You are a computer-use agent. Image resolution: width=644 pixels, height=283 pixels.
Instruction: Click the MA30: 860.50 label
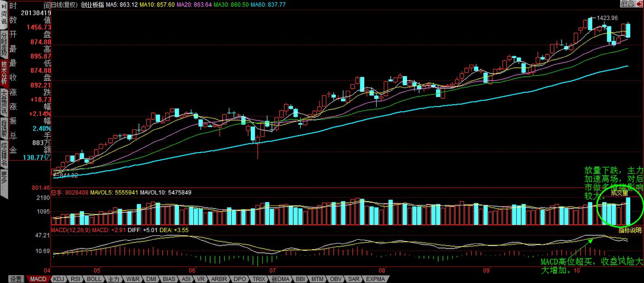[231, 5]
